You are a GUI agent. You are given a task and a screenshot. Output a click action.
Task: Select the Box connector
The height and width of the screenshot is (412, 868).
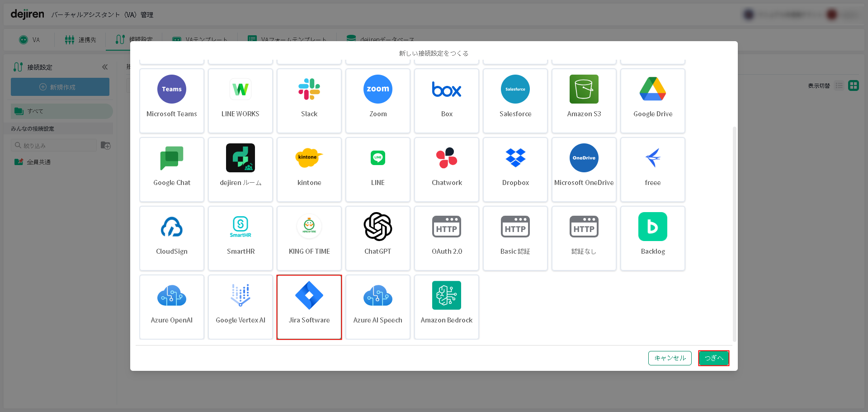tap(447, 101)
